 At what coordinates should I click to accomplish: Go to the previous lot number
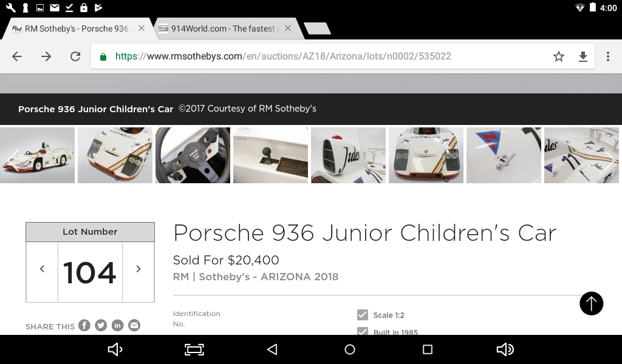pyautogui.click(x=42, y=269)
